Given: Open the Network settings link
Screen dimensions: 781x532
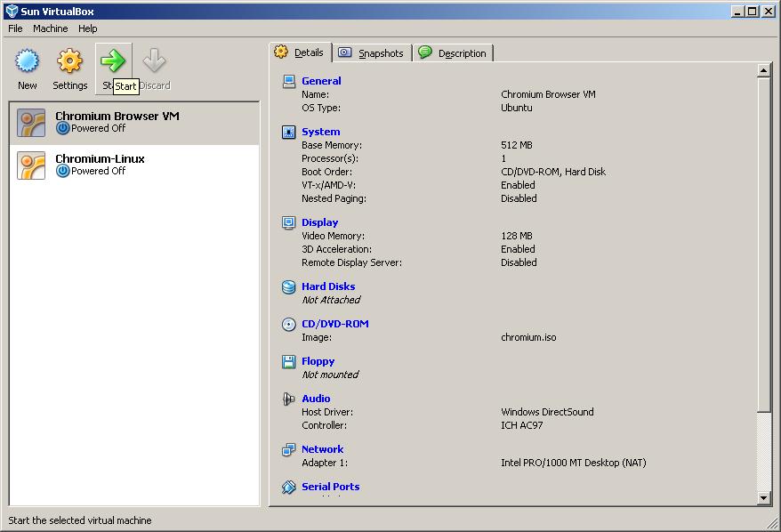Looking at the screenshot, I should pyautogui.click(x=322, y=450).
